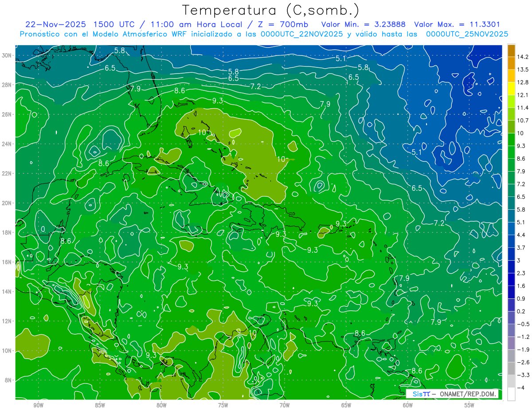The height and width of the screenshot is (411, 532).
Task: Click the 4.4 value on the color scale
Action: 521,235
